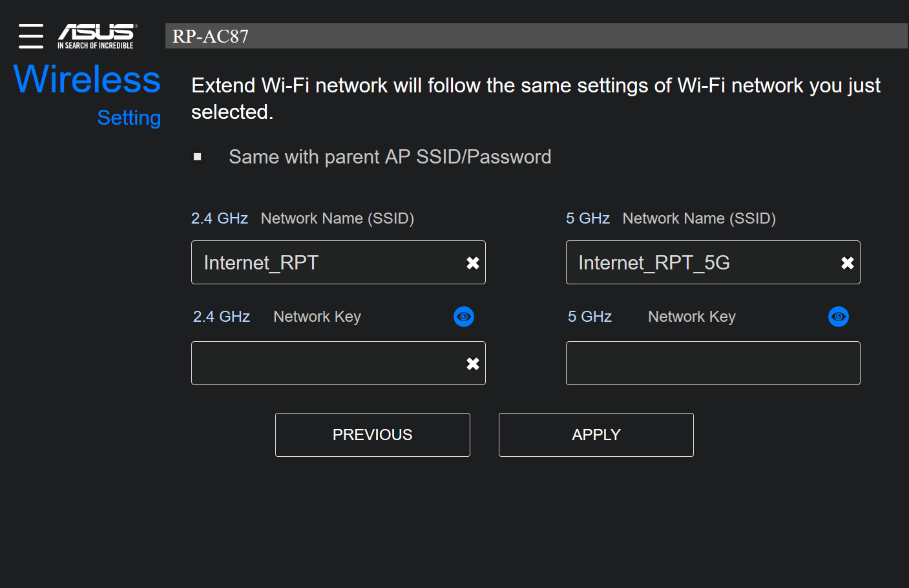Clear the 5 GHz SSID field

coord(847,263)
